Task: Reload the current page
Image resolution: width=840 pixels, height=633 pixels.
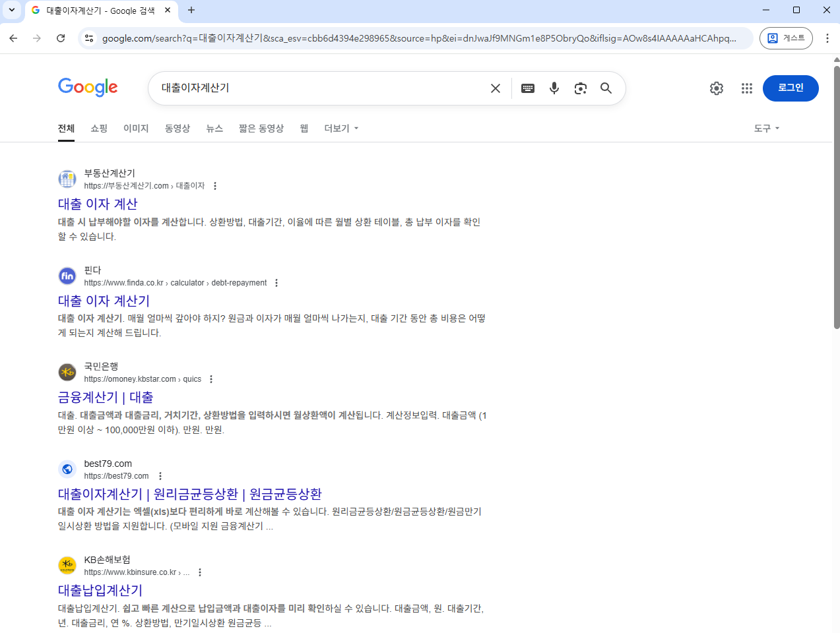Action: (61, 38)
